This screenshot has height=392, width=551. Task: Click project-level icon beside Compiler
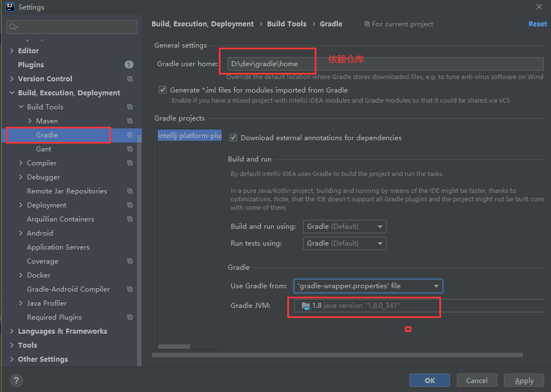130,163
